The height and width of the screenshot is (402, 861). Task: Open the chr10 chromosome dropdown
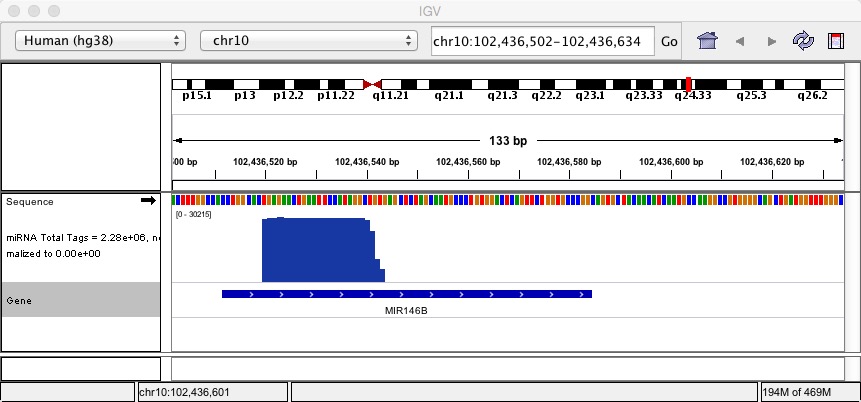[308, 41]
